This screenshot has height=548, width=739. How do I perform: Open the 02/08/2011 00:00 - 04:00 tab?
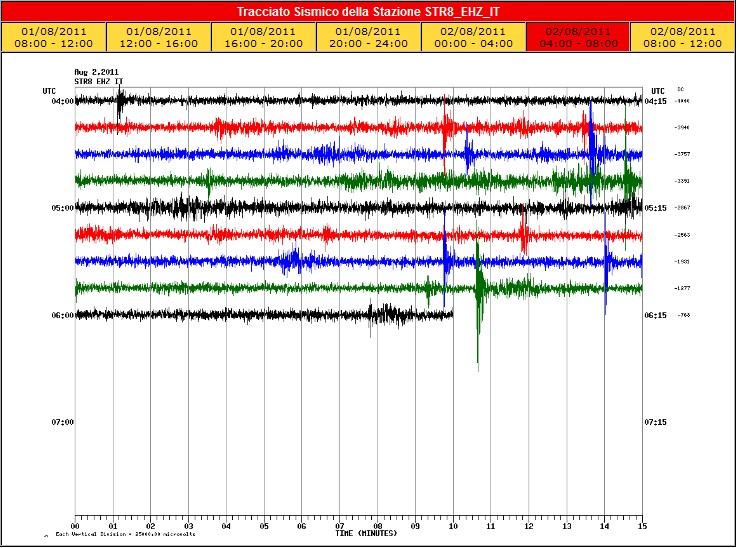(472, 37)
